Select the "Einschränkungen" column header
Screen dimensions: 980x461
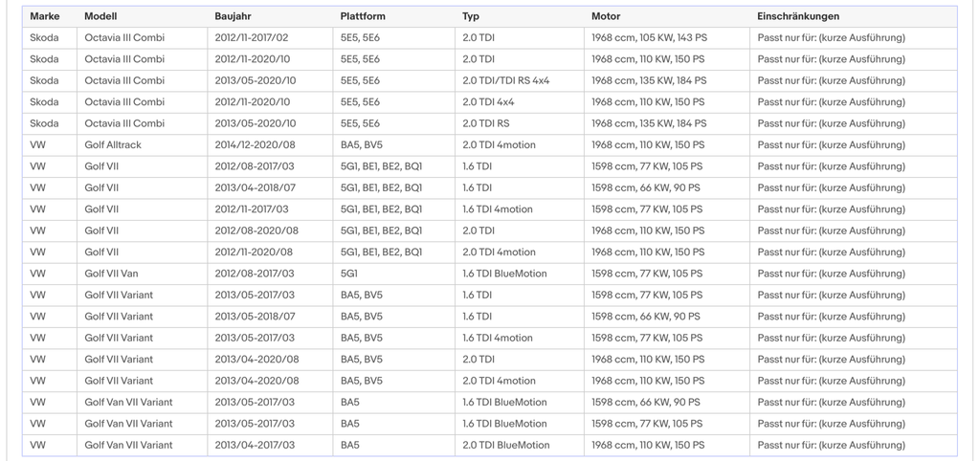(798, 16)
